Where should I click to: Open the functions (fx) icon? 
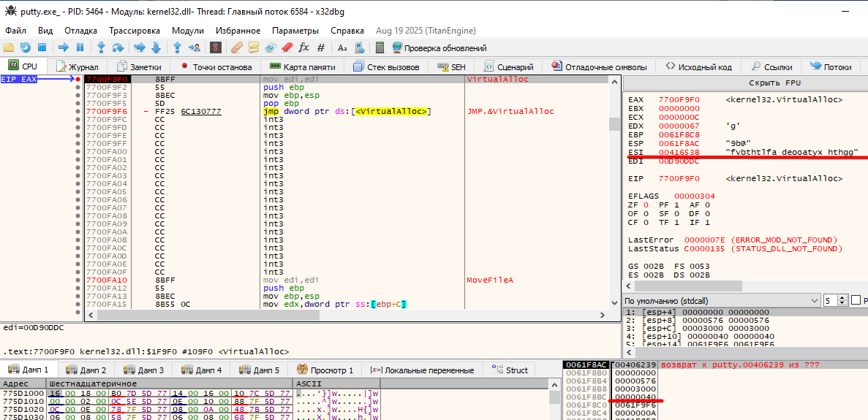(x=303, y=47)
